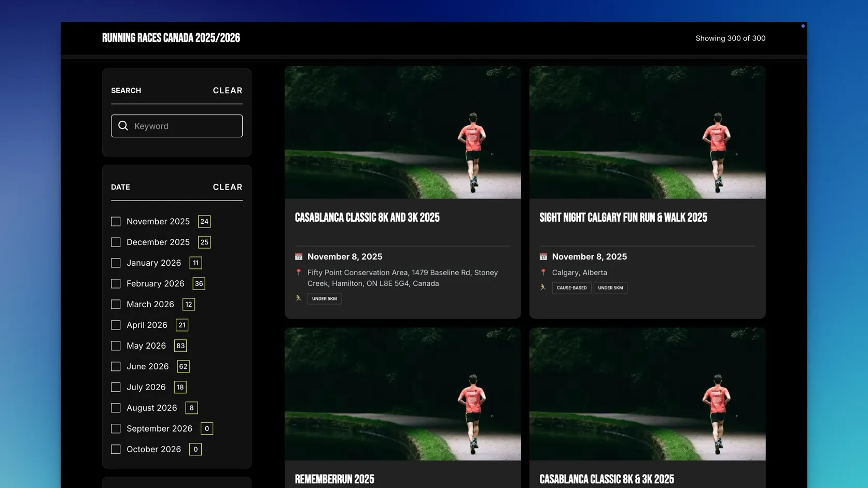Click the count badge '36' beside February 2026

(199, 283)
